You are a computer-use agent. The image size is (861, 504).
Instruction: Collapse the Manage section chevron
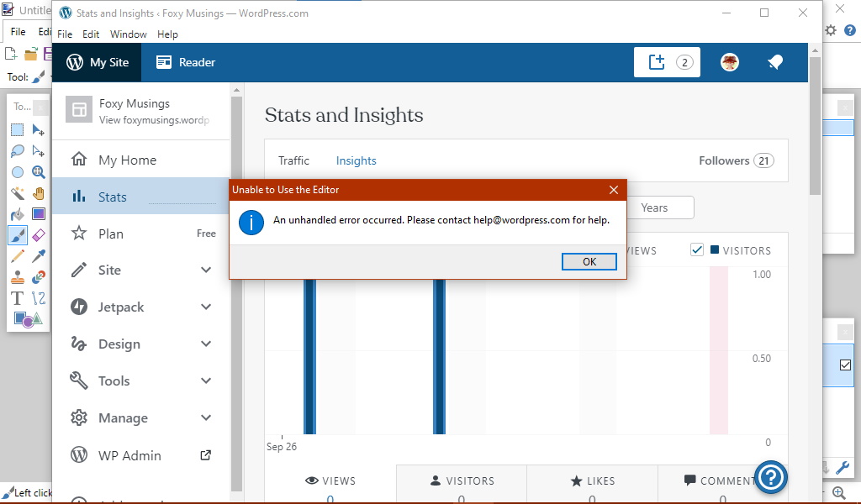click(205, 417)
